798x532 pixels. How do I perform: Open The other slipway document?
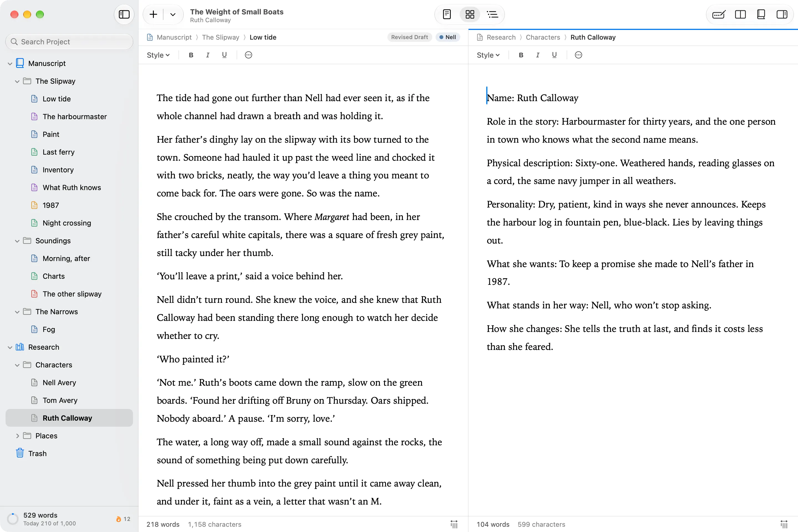[x=69, y=294]
